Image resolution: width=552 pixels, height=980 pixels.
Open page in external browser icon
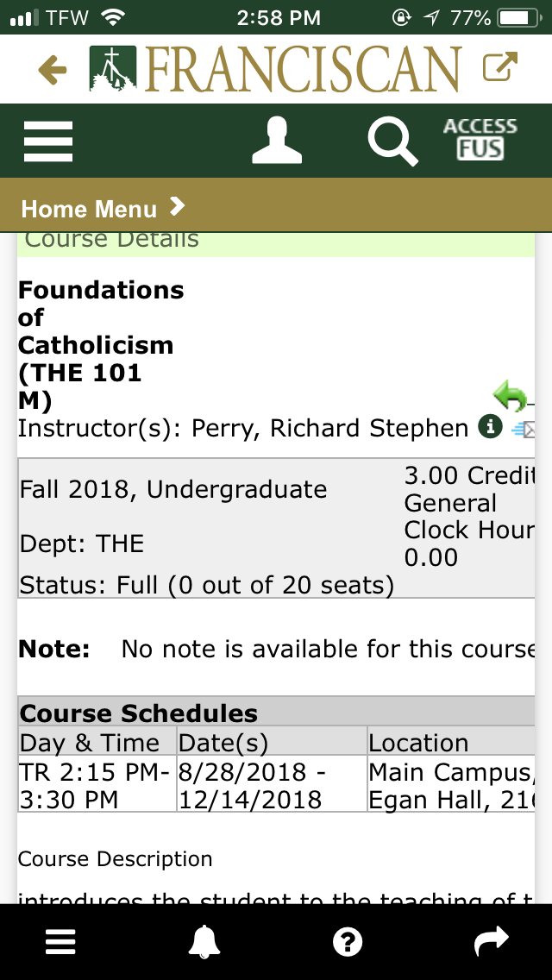500,68
